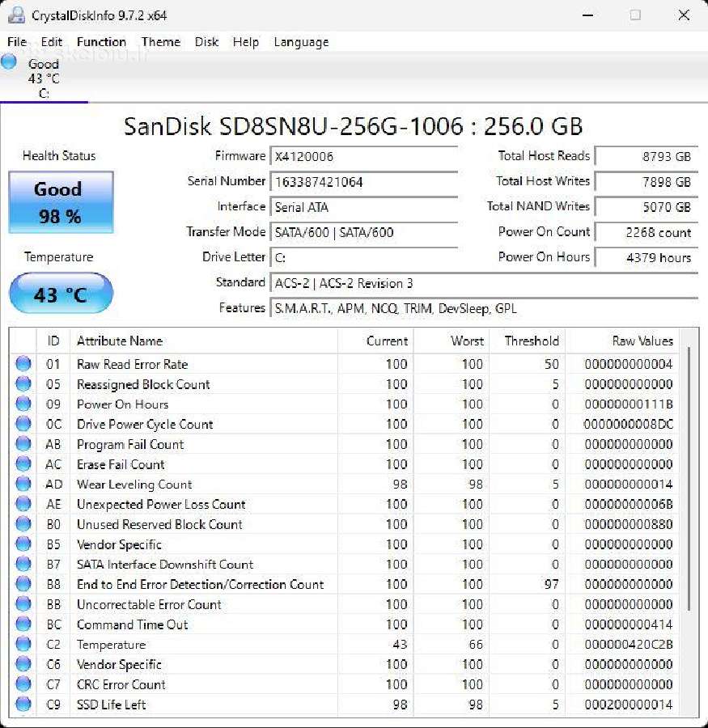Click raw value 000000420C2B
The image size is (708, 728).
629,644
